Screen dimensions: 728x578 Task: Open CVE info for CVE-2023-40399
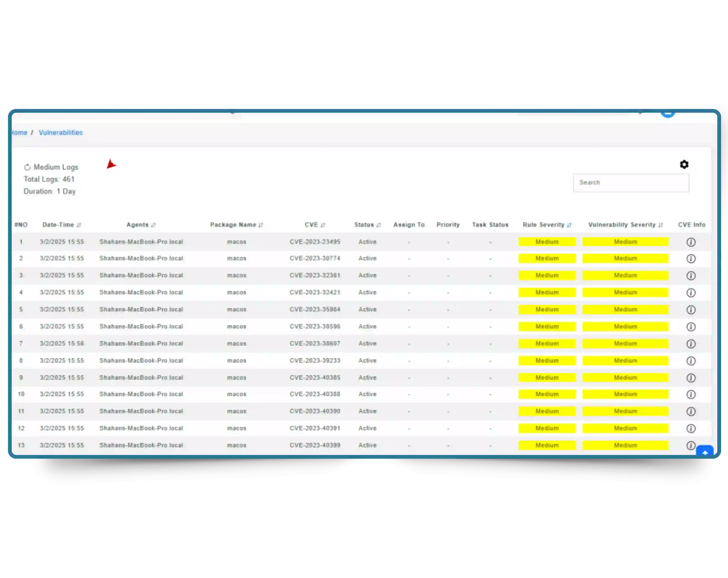coord(691,445)
